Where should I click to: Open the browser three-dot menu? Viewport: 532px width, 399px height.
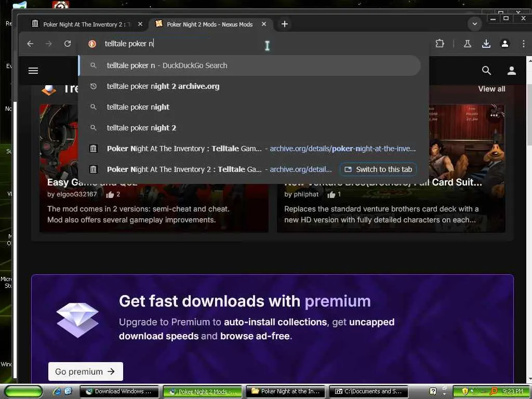point(524,44)
